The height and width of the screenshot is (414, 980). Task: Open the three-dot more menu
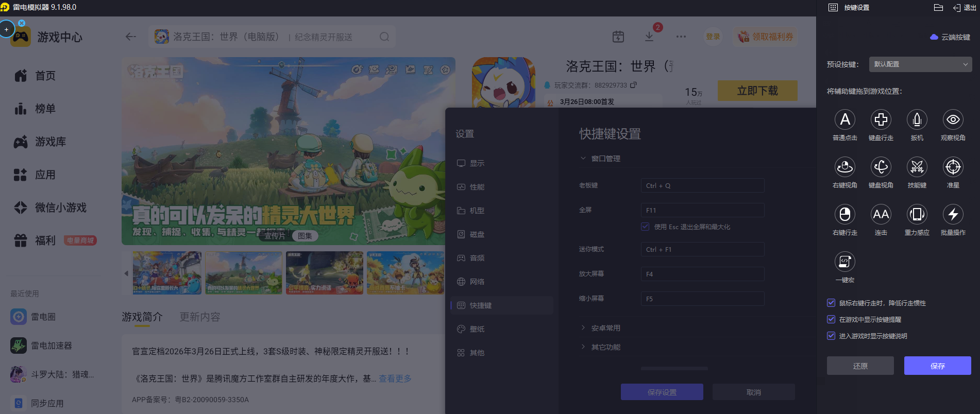681,37
